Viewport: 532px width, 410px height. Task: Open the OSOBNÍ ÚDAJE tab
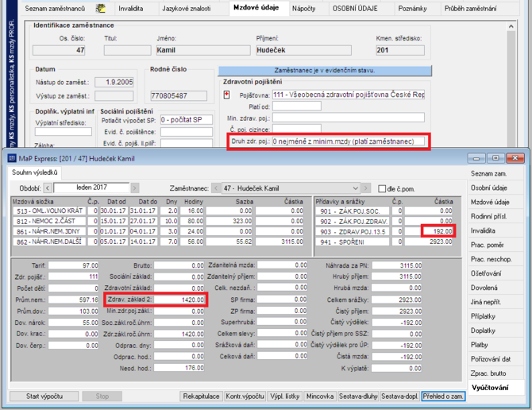click(x=355, y=9)
